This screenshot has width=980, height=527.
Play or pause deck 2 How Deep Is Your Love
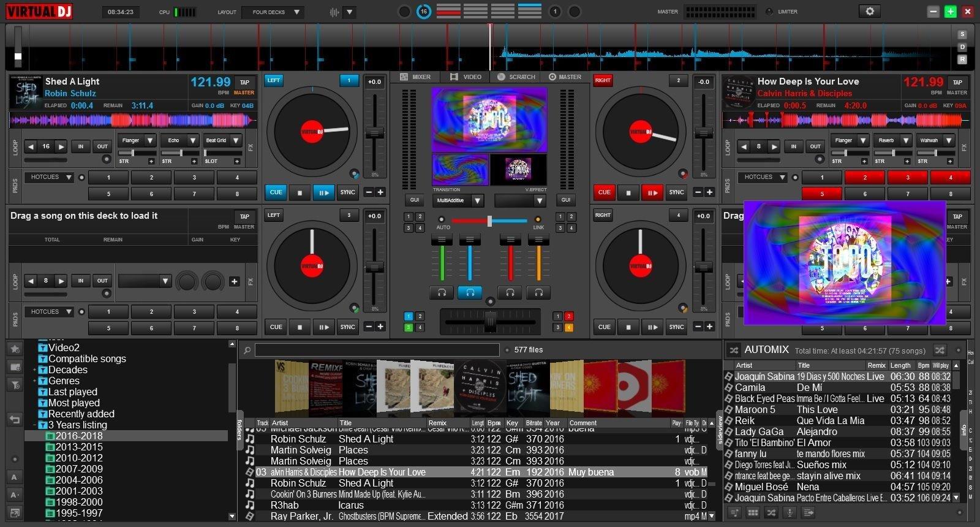click(652, 192)
